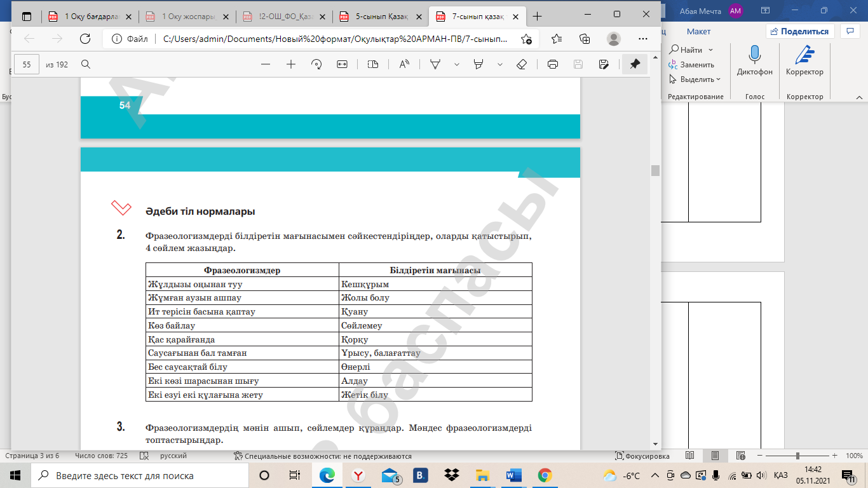
Task: Click the Заменить button in Word
Action: pos(691,65)
